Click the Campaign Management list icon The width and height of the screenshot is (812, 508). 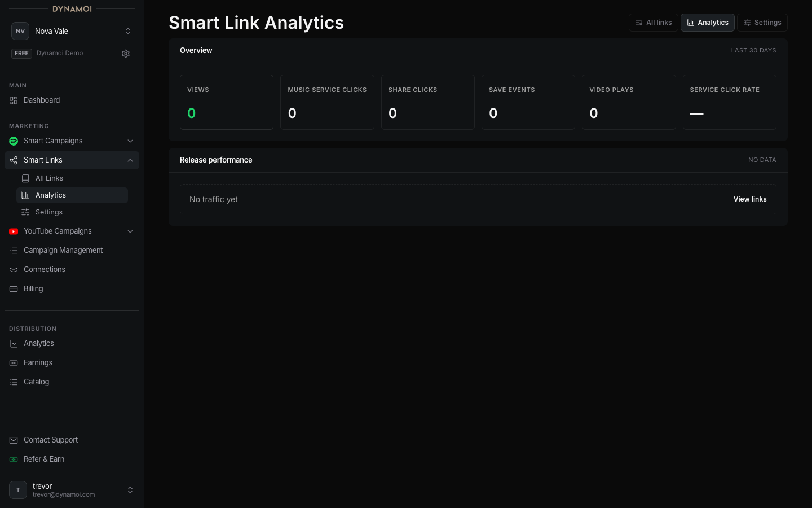[x=14, y=251]
